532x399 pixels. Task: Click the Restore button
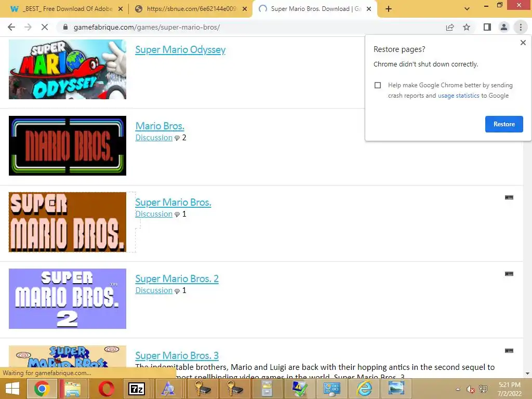tap(504, 124)
